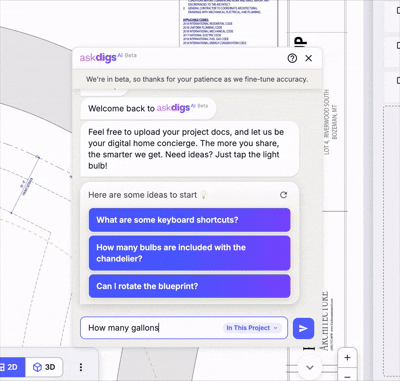
Task: Zoom out with the minus button
Action: pyautogui.click(x=347, y=376)
